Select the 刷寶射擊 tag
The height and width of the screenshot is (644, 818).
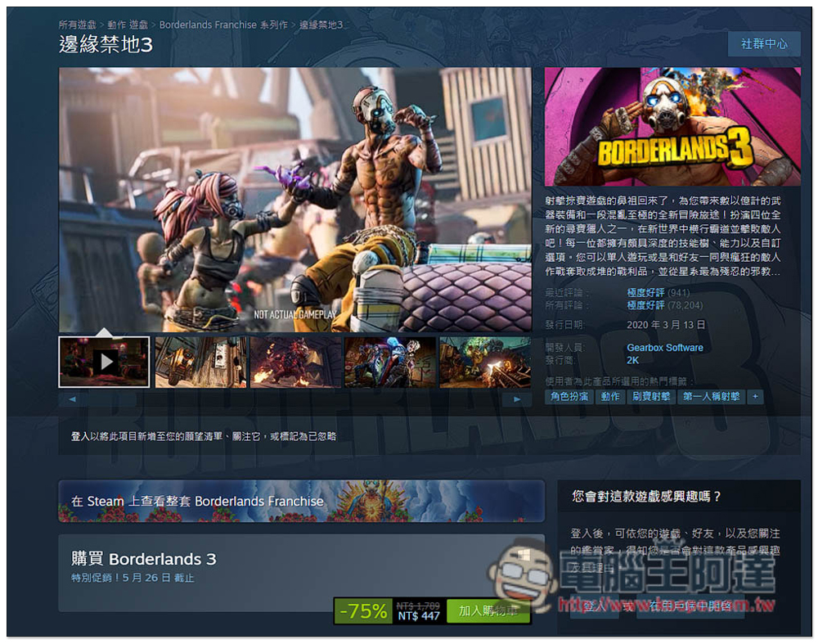[x=651, y=397]
